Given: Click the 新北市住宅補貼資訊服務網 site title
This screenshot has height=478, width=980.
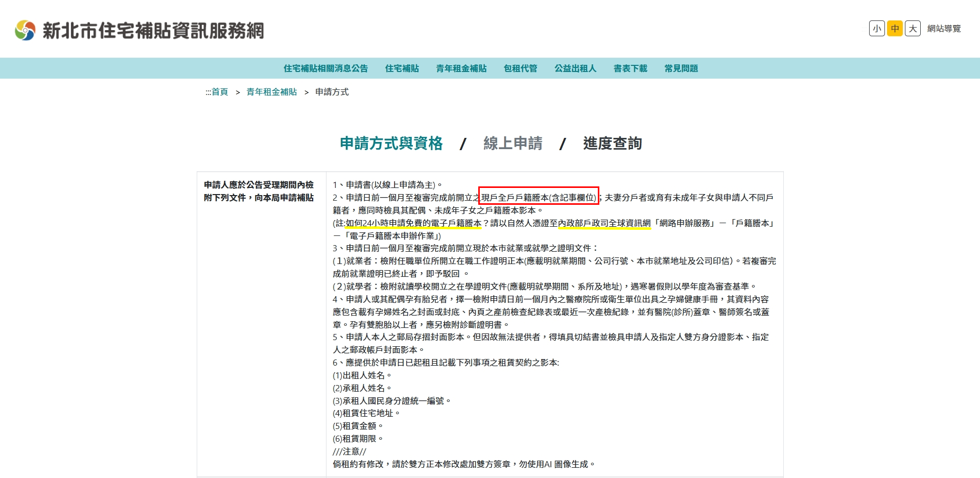Looking at the screenshot, I should [153, 31].
